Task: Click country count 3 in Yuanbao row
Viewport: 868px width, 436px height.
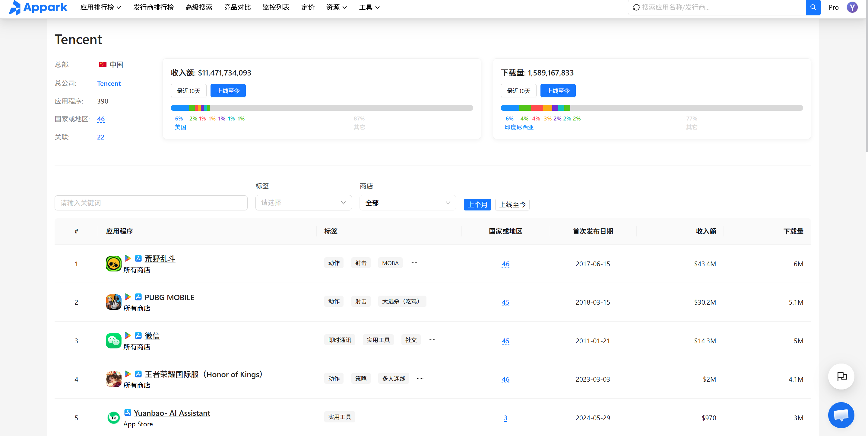Action: click(x=505, y=418)
